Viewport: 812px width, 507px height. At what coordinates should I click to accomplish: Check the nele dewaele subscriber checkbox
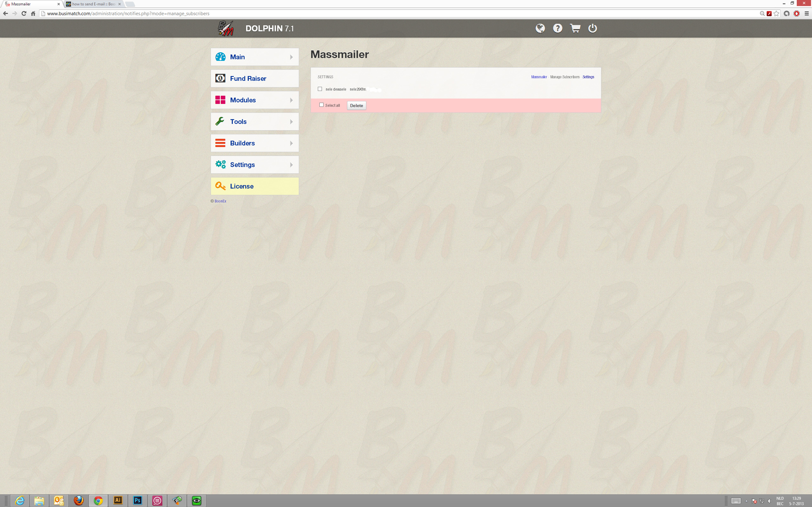pos(320,89)
